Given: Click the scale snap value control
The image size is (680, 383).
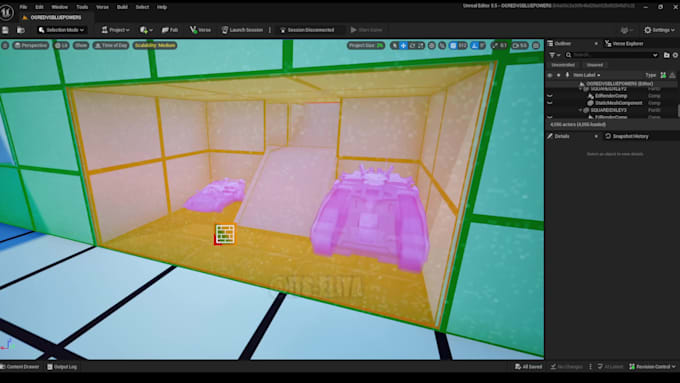Looking at the screenshot, I should click(499, 45).
